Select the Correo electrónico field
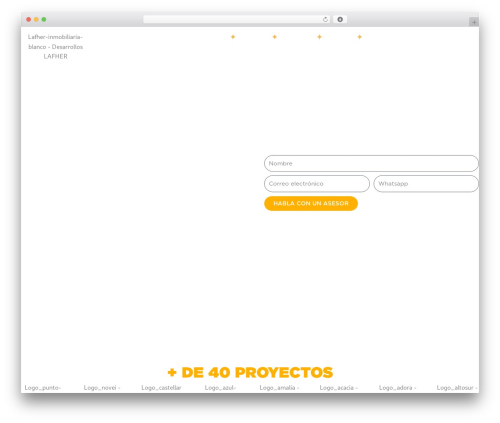 [317, 184]
